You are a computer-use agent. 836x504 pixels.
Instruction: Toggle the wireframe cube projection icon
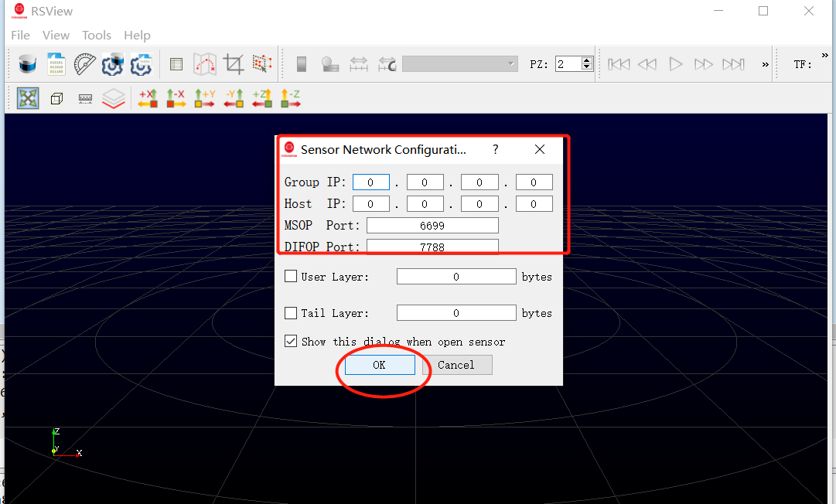coord(56,99)
